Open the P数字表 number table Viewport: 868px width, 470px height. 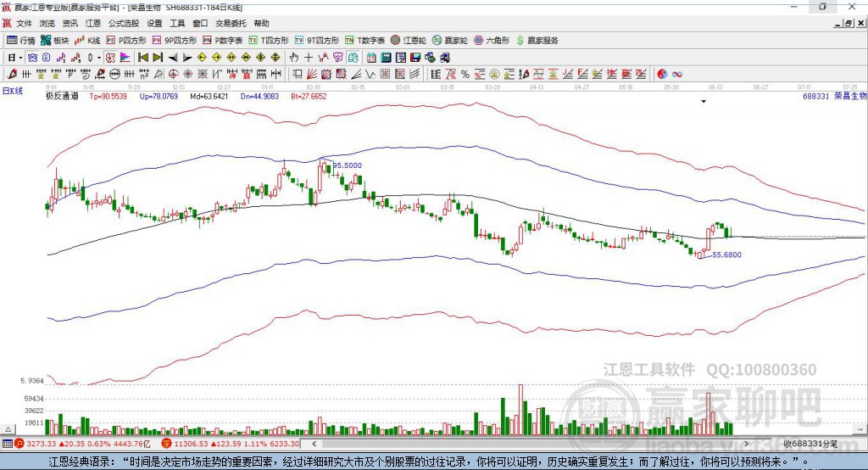[223, 41]
